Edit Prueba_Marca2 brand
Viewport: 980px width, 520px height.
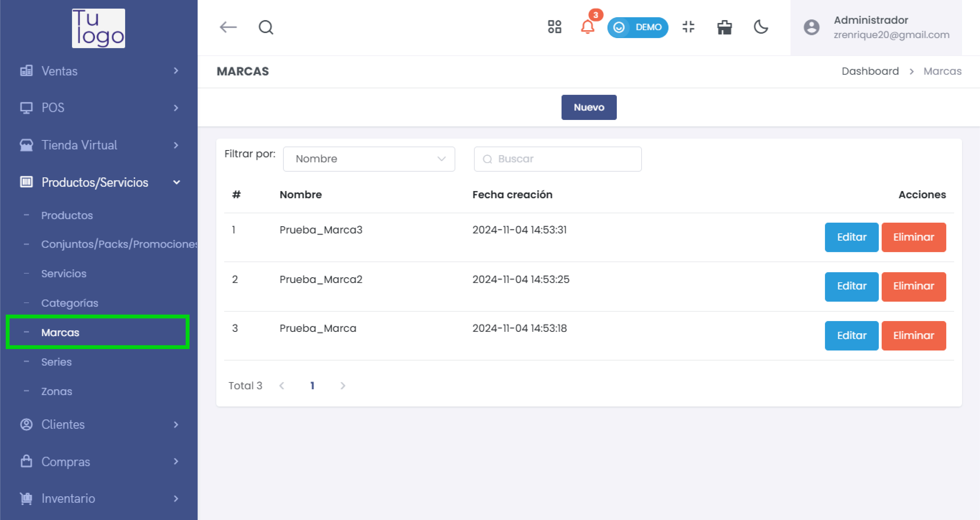coord(852,286)
